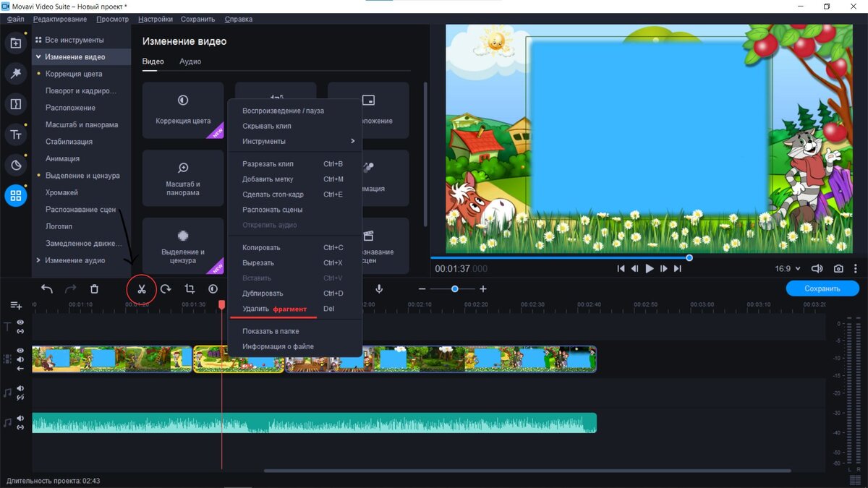Select the green audio waveform clip
Viewport: 868px width, 488px height.
314,423
